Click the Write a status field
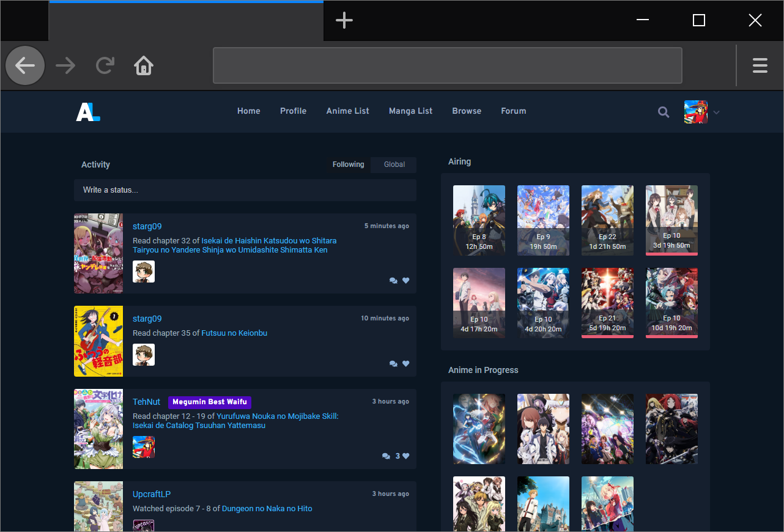 click(245, 190)
